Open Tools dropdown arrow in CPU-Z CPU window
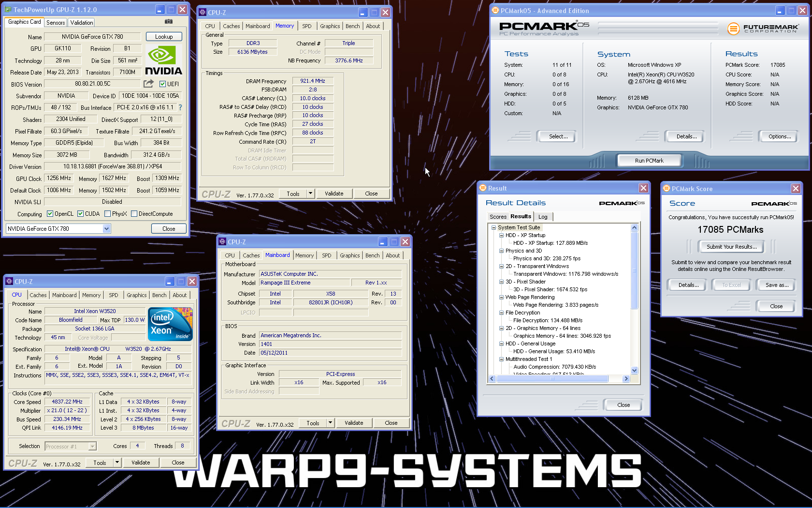Image resolution: width=812 pixels, height=508 pixels. (x=117, y=463)
